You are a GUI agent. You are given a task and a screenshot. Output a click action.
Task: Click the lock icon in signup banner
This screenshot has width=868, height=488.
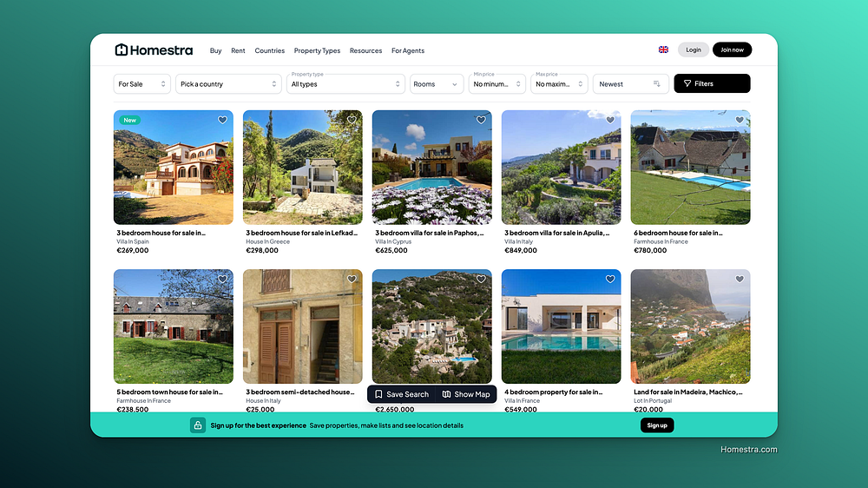198,425
